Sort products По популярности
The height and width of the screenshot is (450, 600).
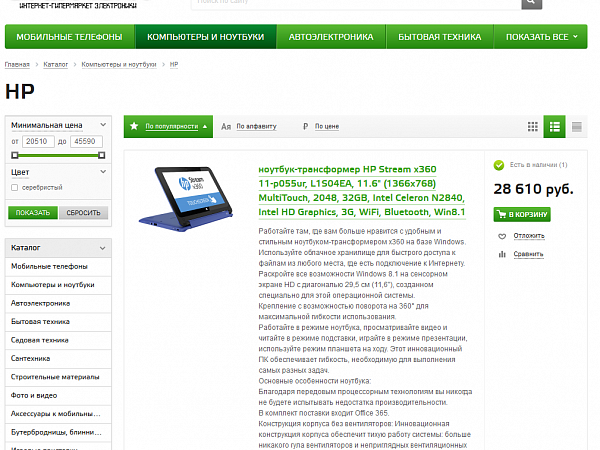(172, 126)
